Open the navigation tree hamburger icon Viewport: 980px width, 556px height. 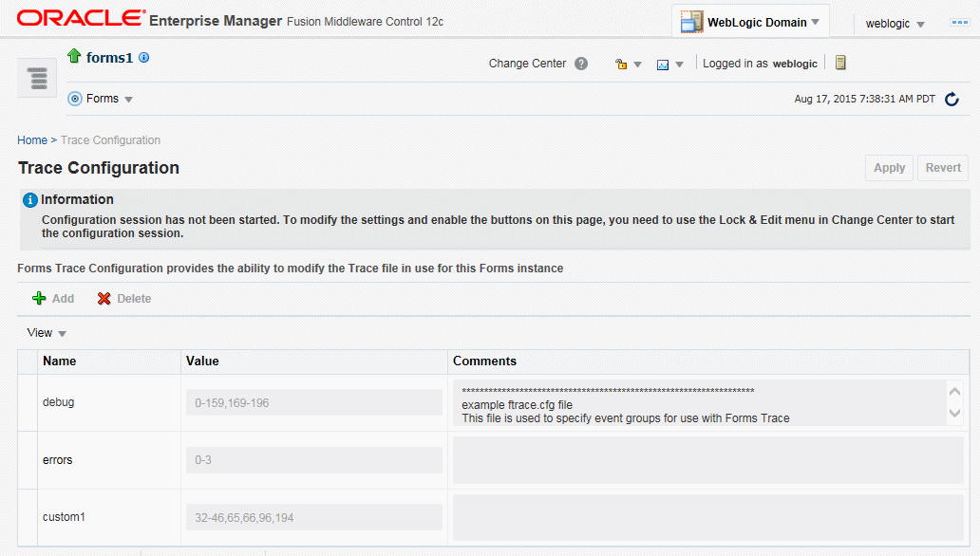37,78
